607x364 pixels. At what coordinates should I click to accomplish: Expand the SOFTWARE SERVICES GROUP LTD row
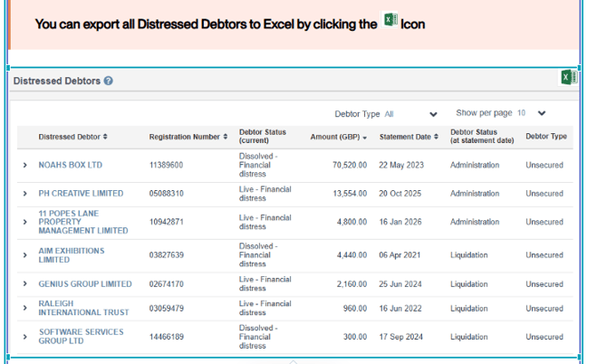(25, 337)
